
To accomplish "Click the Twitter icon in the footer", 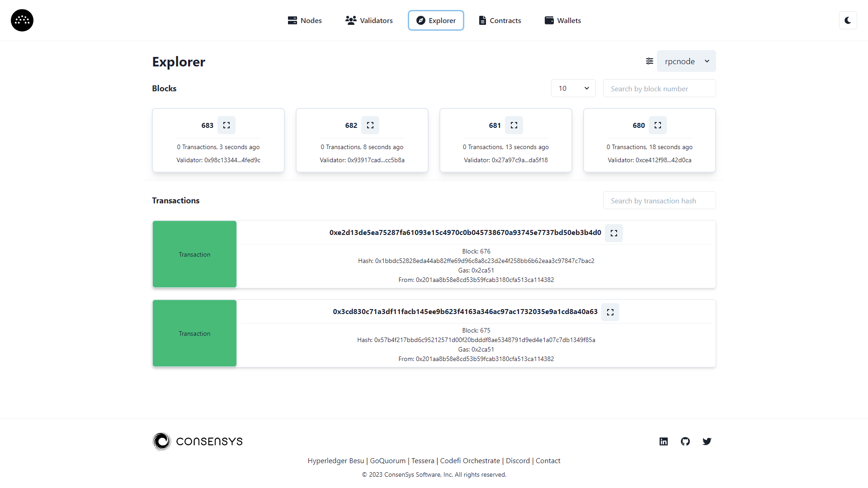I will pyautogui.click(x=707, y=441).
